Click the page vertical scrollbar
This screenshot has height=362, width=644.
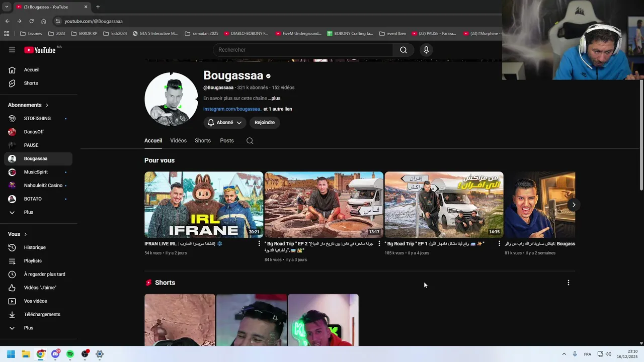tap(641, 136)
